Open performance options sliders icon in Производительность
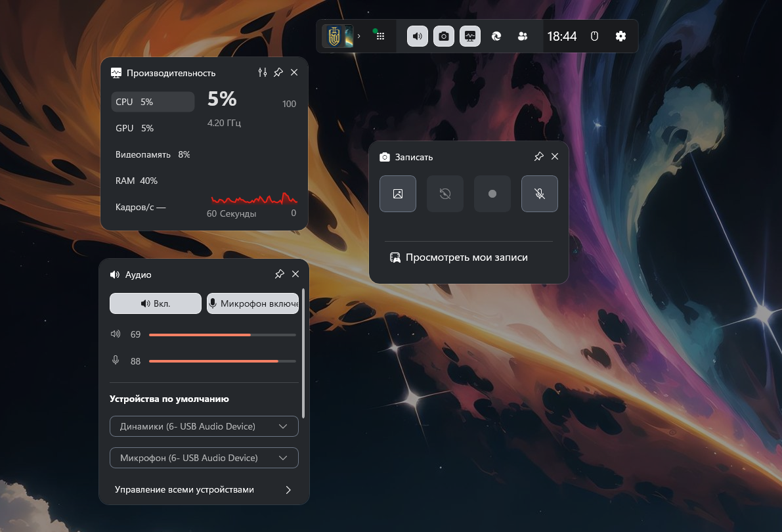 pyautogui.click(x=263, y=72)
